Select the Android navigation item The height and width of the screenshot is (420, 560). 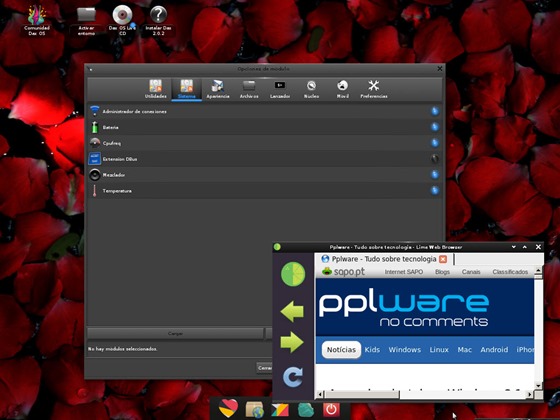coord(494,350)
